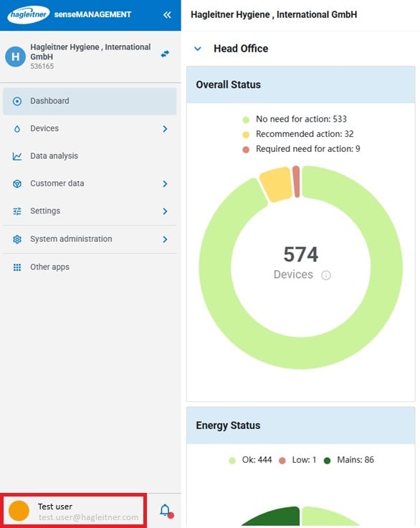The height and width of the screenshot is (528, 420).
Task: Open the Data analysis menu item
Action: click(90, 156)
